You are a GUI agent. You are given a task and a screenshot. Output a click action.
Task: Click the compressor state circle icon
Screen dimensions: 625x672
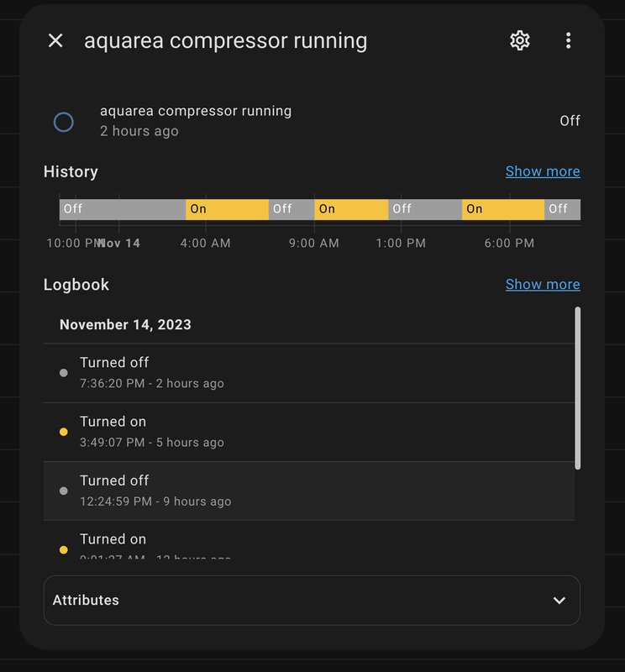click(64, 122)
